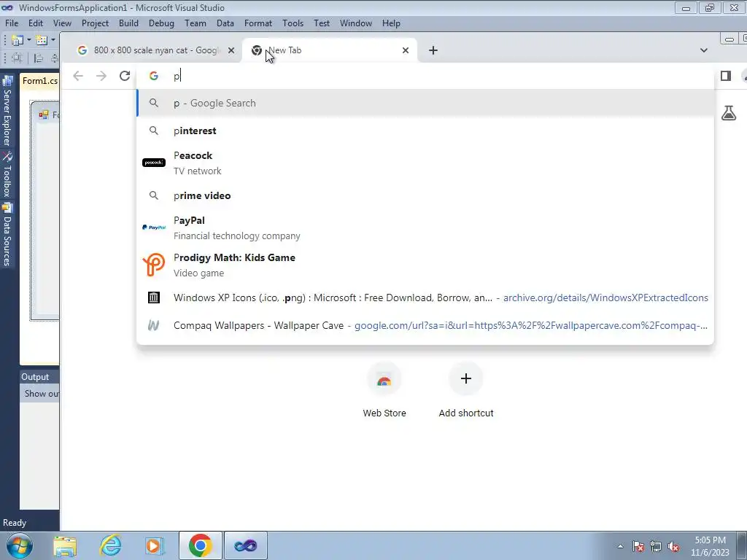747x560 pixels.
Task: Select Form1.cs document tab
Action: tap(40, 80)
